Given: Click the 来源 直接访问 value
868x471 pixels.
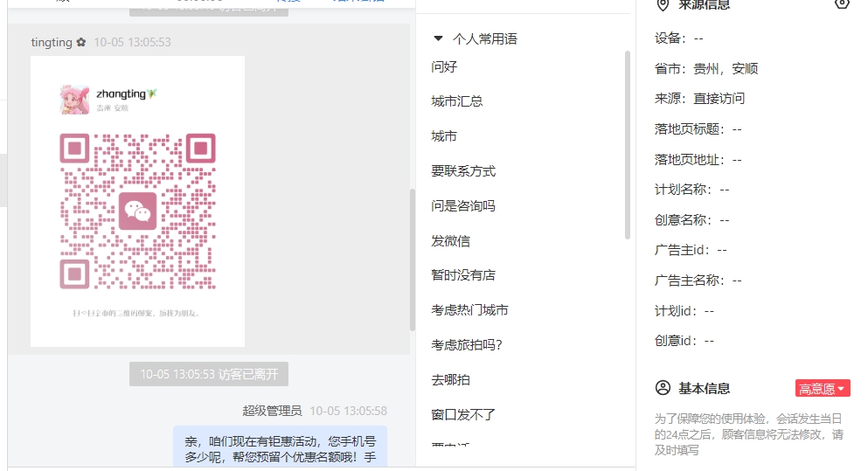Looking at the screenshot, I should click(719, 99).
